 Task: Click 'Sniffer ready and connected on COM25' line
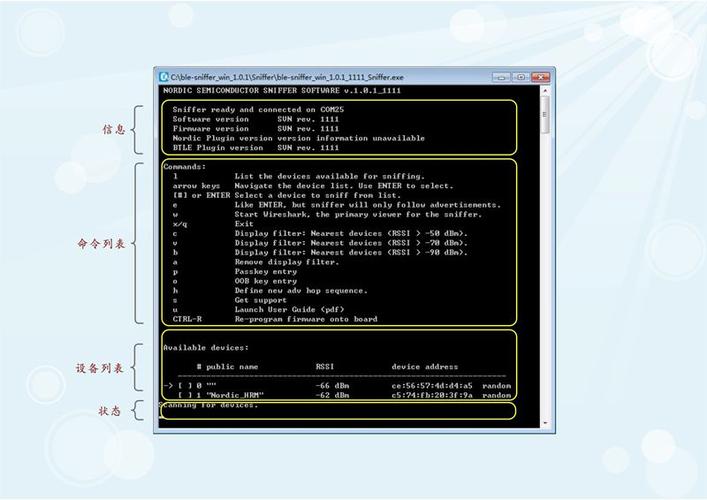point(258,110)
